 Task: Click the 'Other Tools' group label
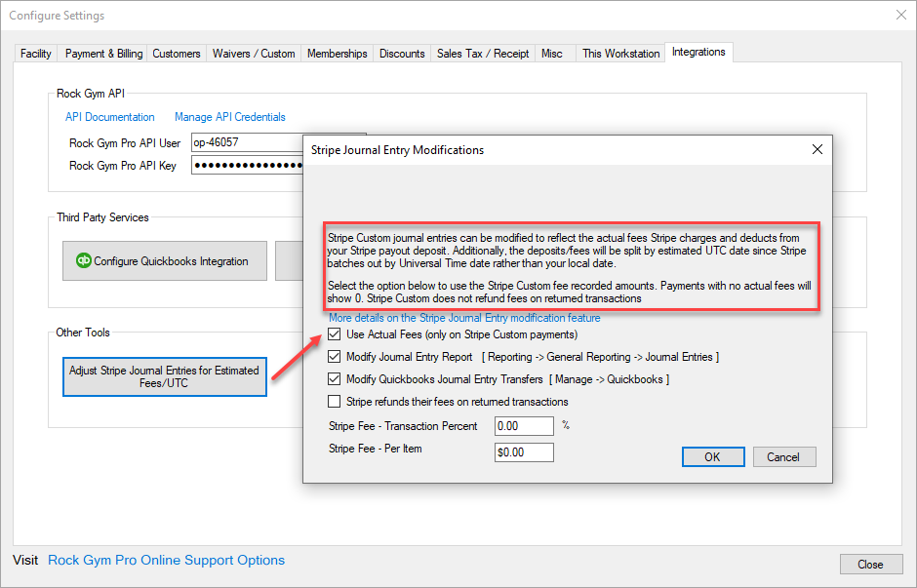[x=83, y=333]
